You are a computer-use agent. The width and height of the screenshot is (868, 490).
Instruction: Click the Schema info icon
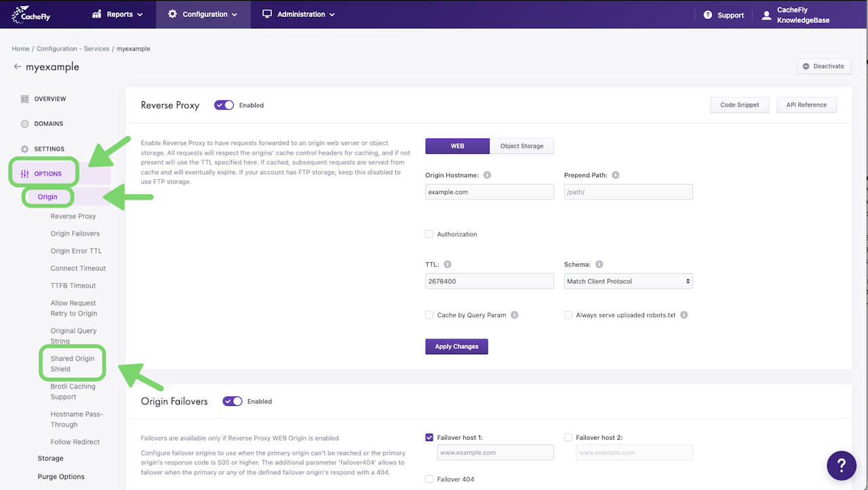pyautogui.click(x=599, y=265)
